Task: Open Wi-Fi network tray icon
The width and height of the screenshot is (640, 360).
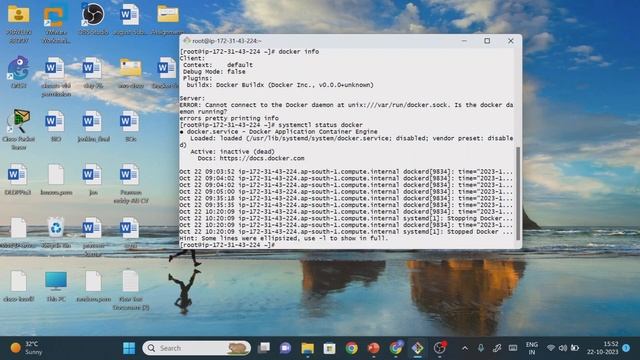Action: click(x=551, y=348)
